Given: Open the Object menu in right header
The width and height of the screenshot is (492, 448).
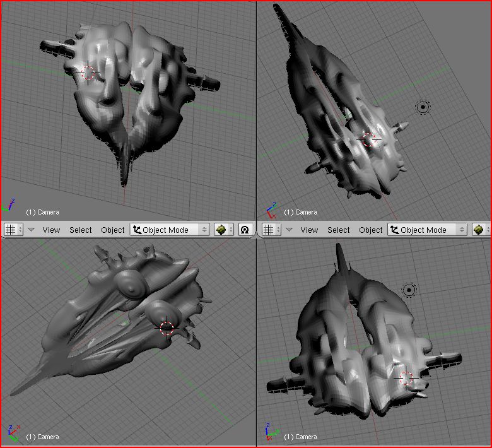Looking at the screenshot, I should point(371,230).
